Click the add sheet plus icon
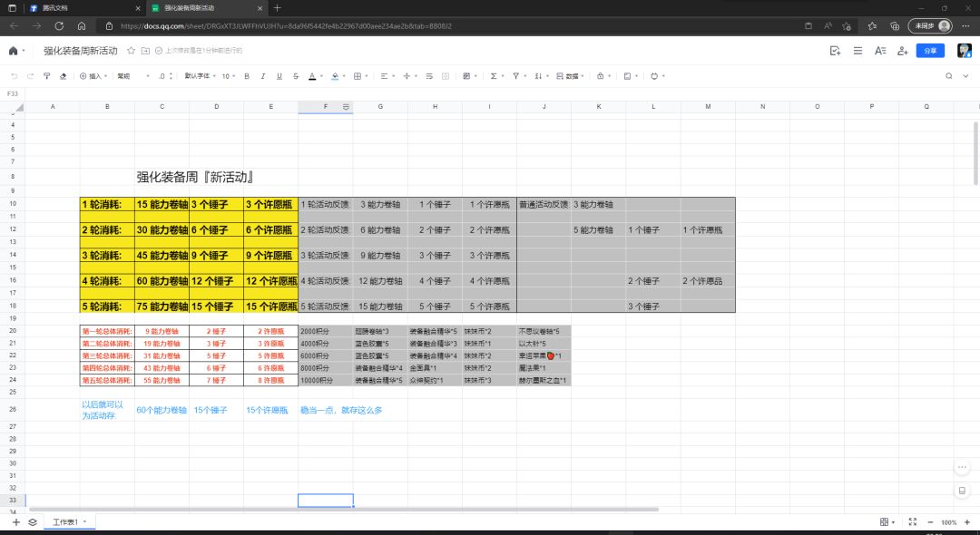This screenshot has height=535, width=980. [15, 522]
